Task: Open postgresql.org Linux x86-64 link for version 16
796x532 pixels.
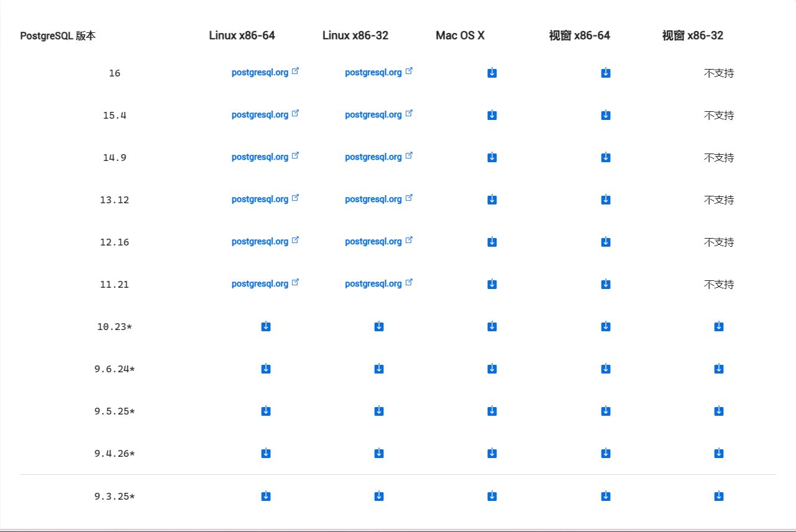Action: click(x=265, y=72)
